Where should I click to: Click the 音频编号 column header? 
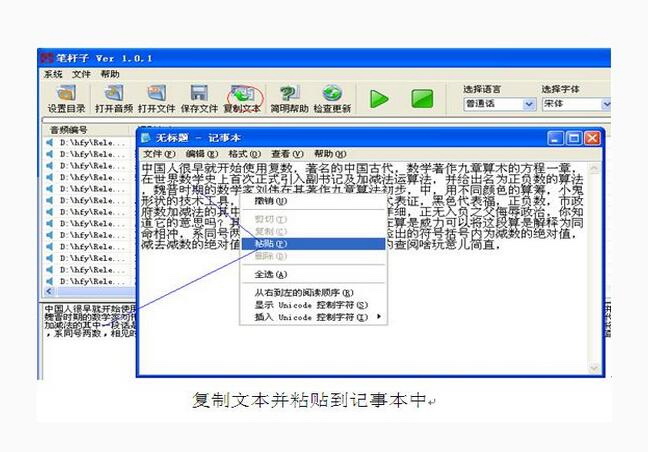[70, 130]
